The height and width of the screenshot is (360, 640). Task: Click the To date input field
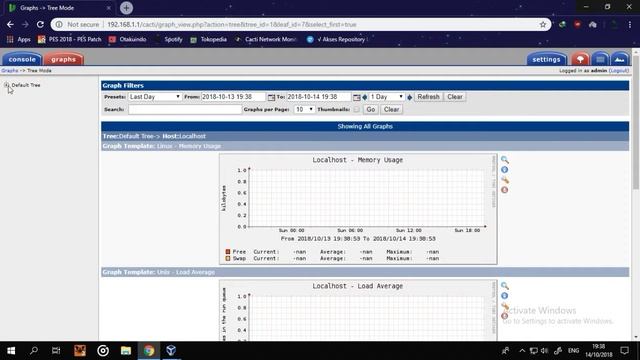coord(318,97)
